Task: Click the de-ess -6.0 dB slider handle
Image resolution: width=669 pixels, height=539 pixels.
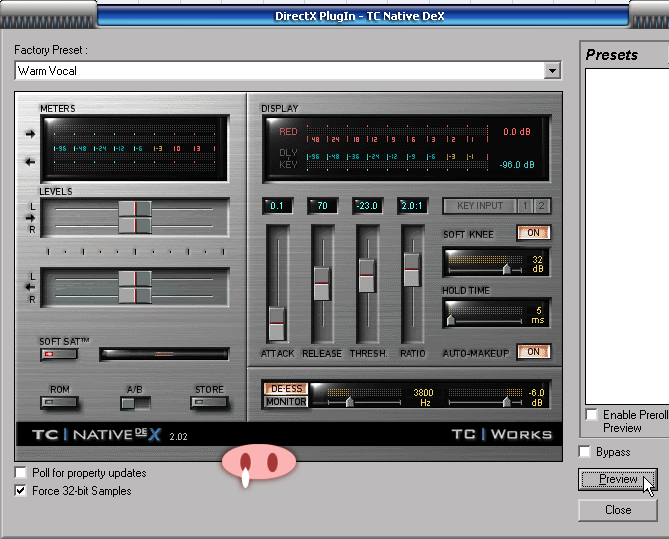Action: point(506,402)
